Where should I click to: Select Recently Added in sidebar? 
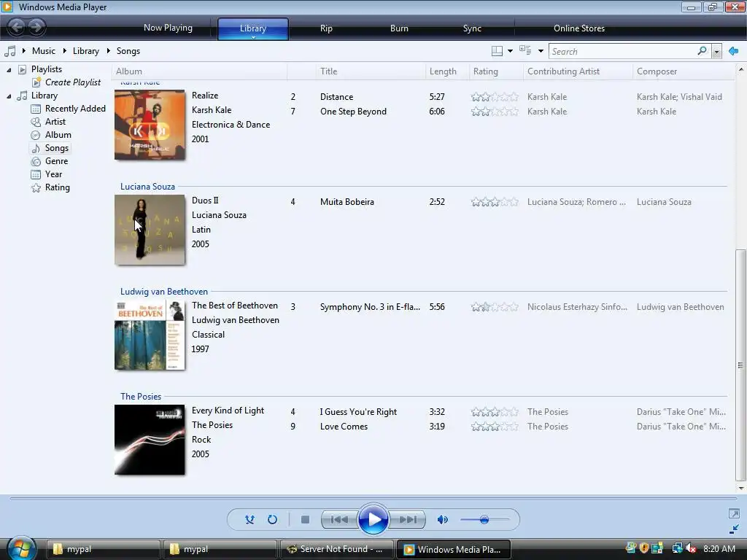tap(75, 109)
